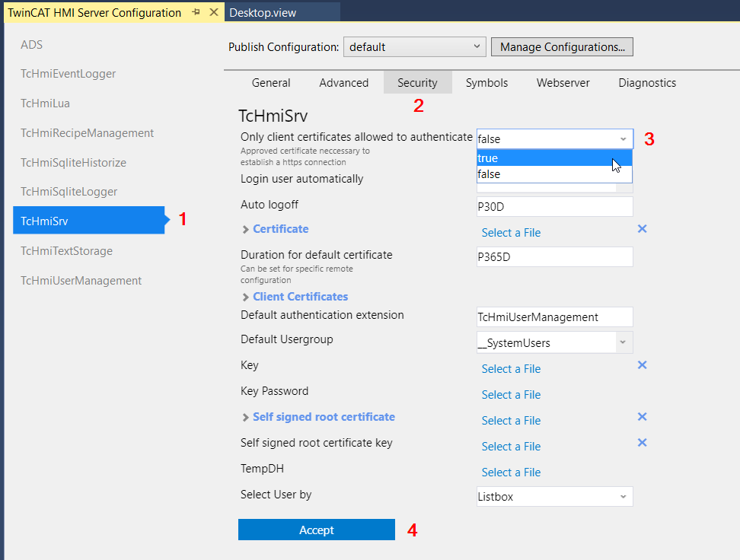
Task: Remove the Self signed root certificate key file
Action: (642, 443)
